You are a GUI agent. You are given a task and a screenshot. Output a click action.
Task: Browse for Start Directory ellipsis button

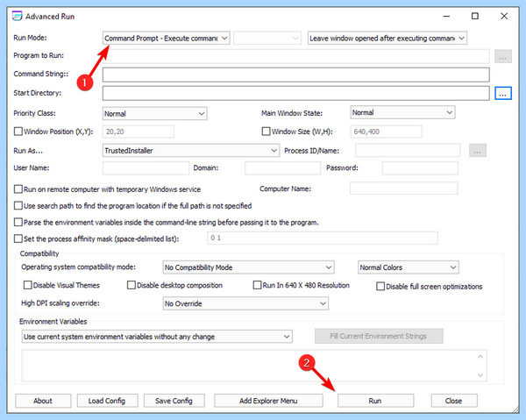click(x=503, y=93)
